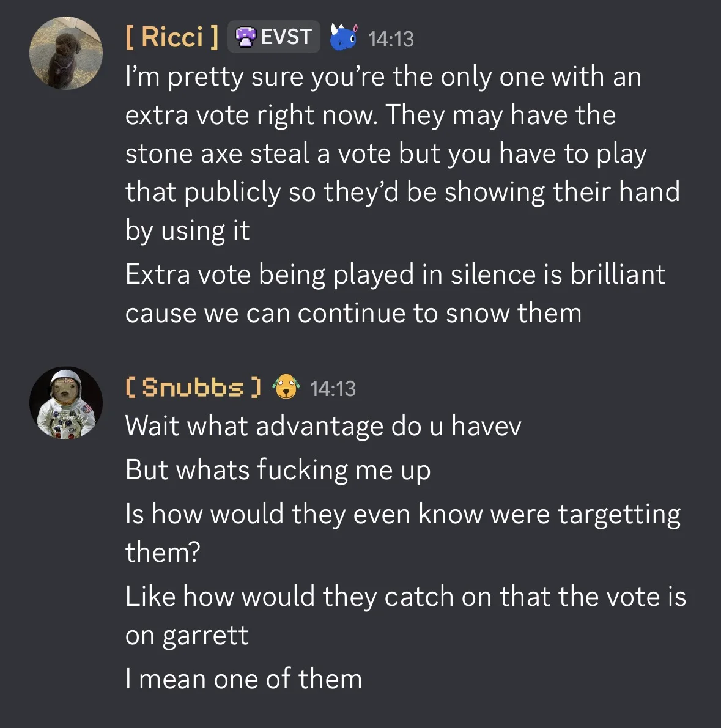The width and height of the screenshot is (721, 728).
Task: Open the [ Snubbs ] username profile
Action: [x=193, y=387]
